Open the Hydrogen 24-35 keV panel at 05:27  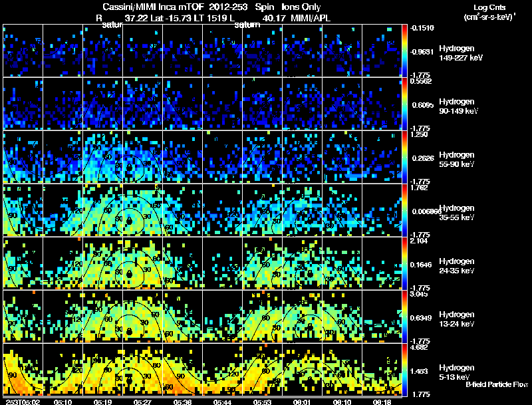pyautogui.click(x=142, y=263)
